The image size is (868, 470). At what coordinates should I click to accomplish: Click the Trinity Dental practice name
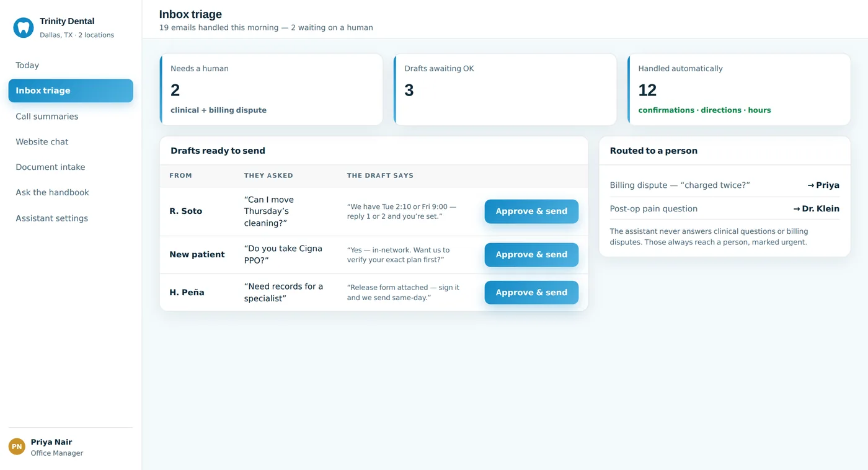click(67, 21)
